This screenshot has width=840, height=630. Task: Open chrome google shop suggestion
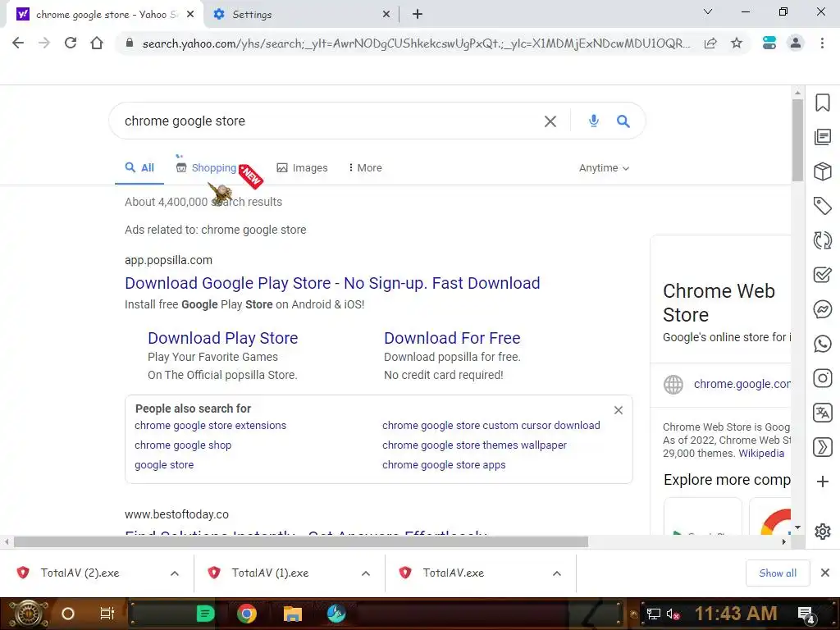pyautogui.click(x=183, y=445)
